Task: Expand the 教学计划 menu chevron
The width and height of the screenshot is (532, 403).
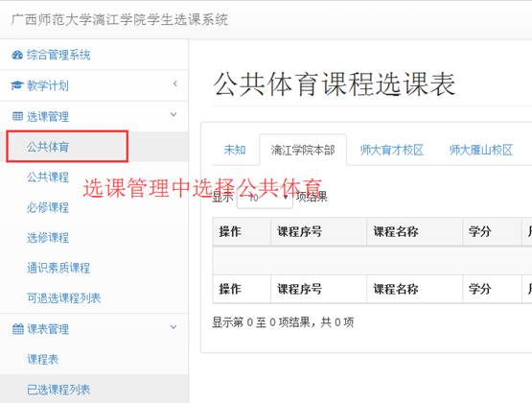Action: [x=175, y=83]
